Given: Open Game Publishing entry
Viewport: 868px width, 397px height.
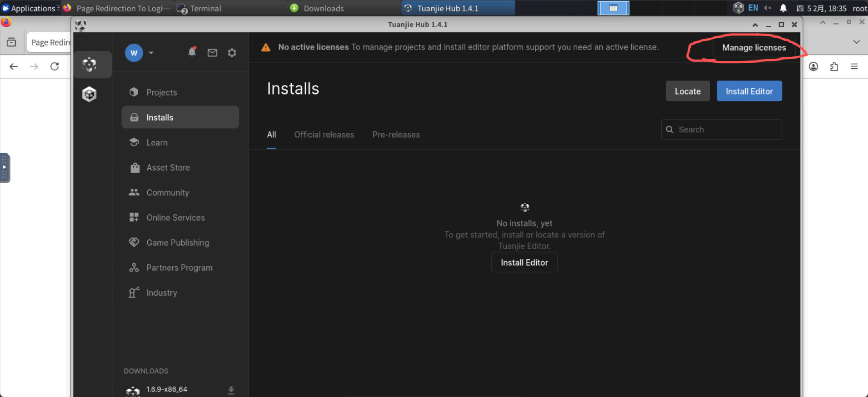Looking at the screenshot, I should (x=180, y=242).
